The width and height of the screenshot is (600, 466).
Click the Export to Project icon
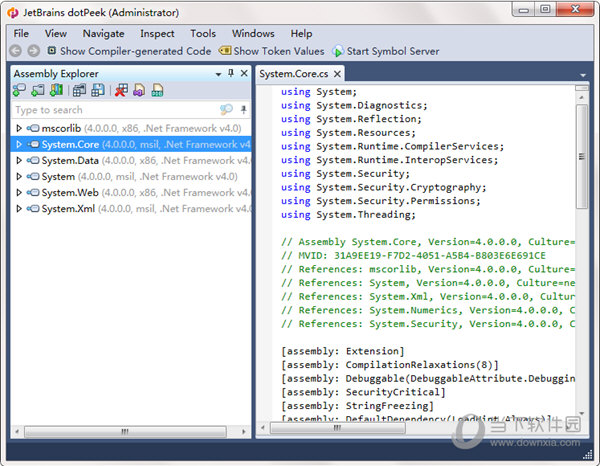[x=139, y=90]
